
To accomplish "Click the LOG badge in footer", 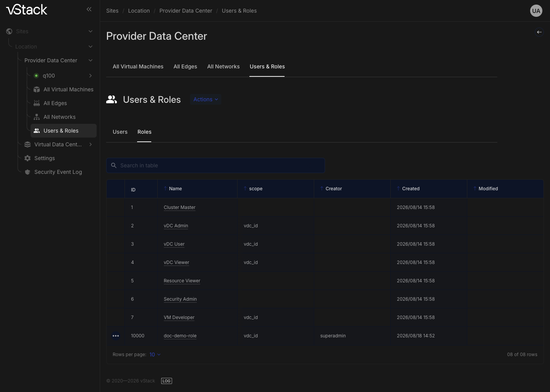I will pos(167,381).
